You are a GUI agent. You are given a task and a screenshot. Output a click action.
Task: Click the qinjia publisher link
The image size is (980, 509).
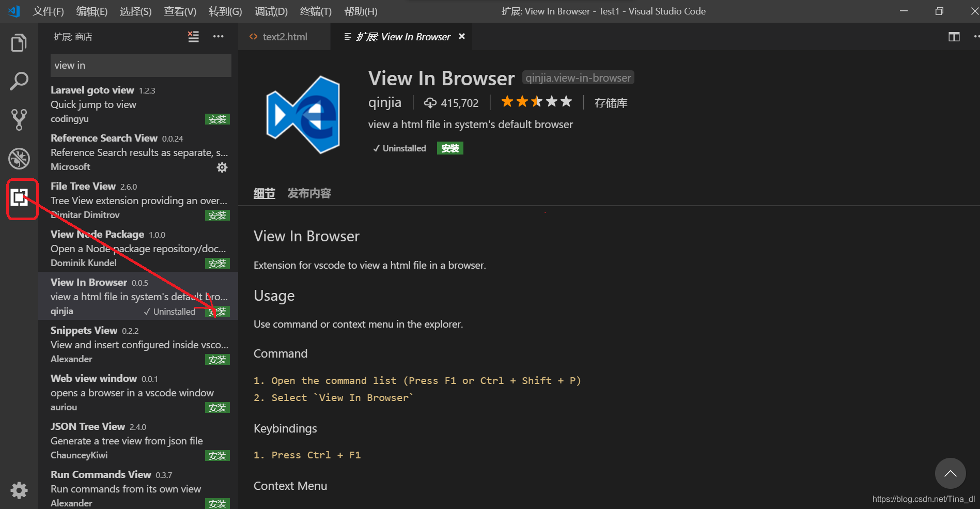384,102
